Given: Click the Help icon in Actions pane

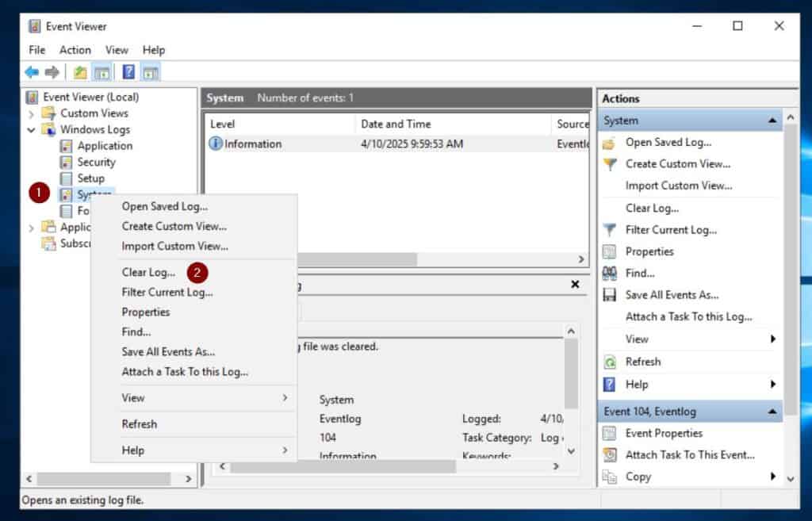Looking at the screenshot, I should click(x=610, y=385).
